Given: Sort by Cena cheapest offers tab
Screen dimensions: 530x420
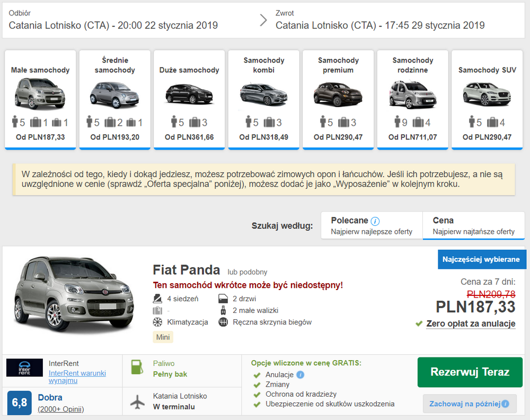Looking at the screenshot, I should click(473, 225).
